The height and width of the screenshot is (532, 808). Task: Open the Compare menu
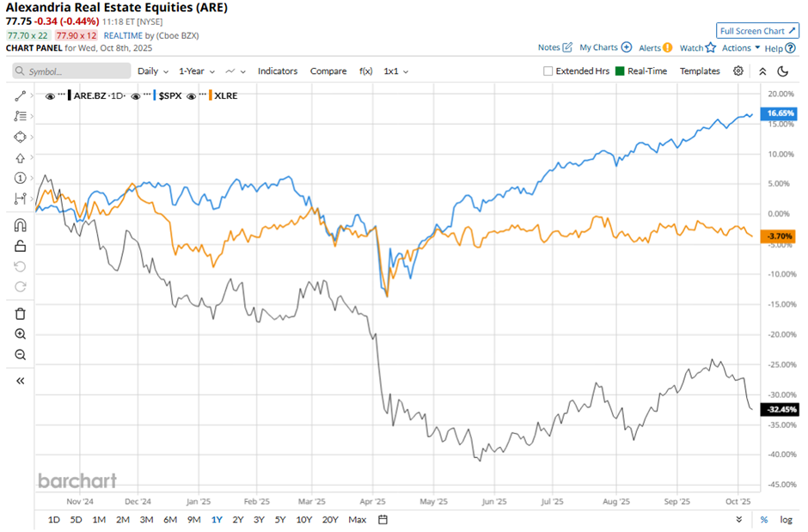click(x=328, y=71)
